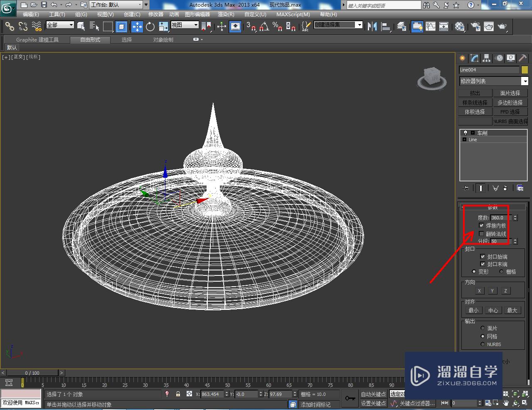Click the 挤出 modifier button

pos(475,93)
